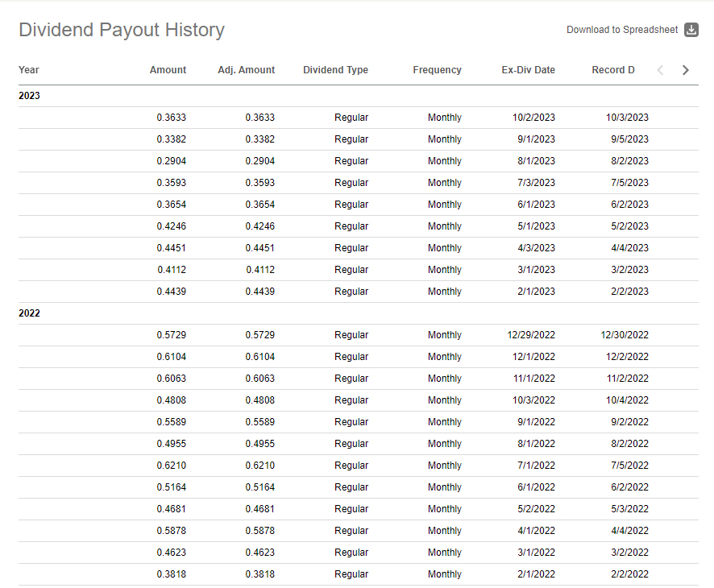Click adjusted amount 0.3818
The width and height of the screenshot is (714, 588).
point(260,575)
